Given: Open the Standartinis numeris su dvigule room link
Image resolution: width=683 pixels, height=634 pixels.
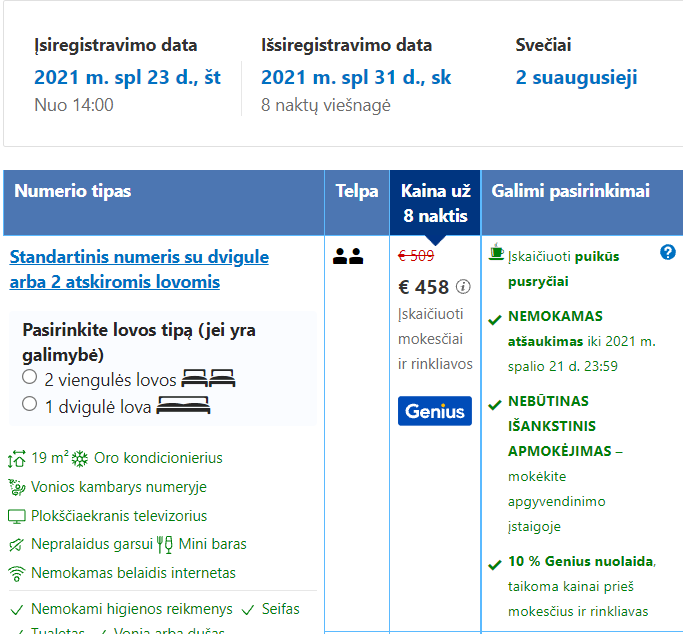Looking at the screenshot, I should [x=139, y=269].
